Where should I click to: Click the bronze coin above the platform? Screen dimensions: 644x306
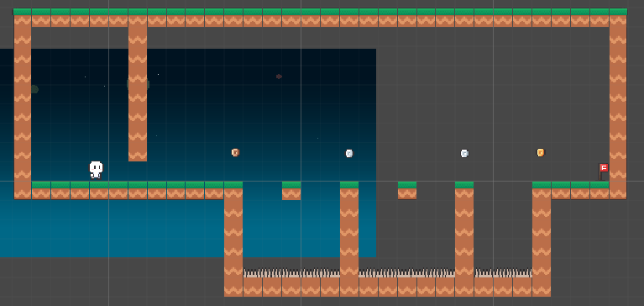[x=235, y=153]
